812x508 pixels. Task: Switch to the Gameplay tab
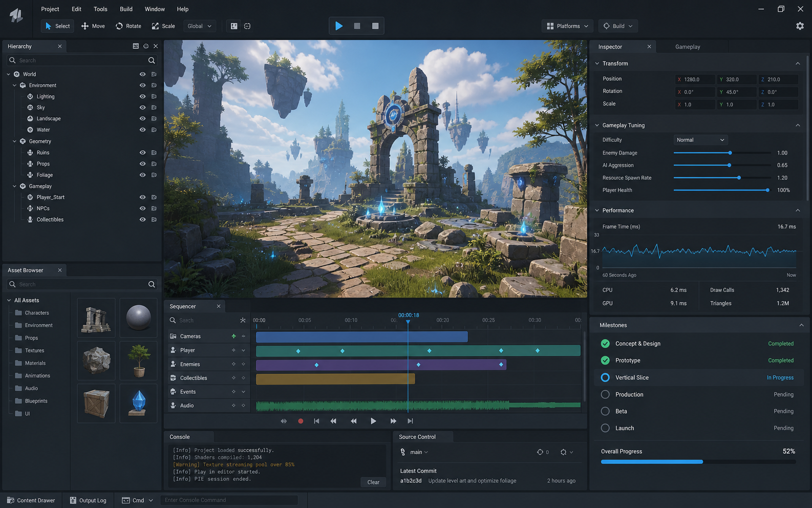coord(688,47)
